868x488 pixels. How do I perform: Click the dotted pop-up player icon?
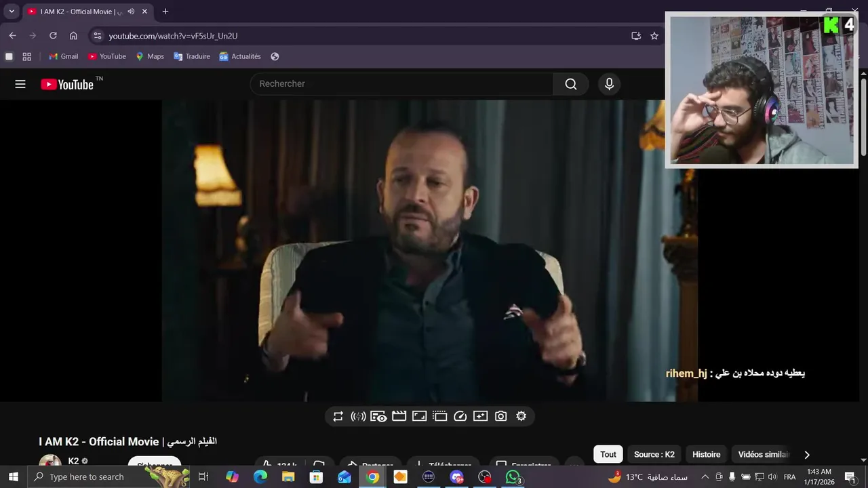[x=439, y=416]
